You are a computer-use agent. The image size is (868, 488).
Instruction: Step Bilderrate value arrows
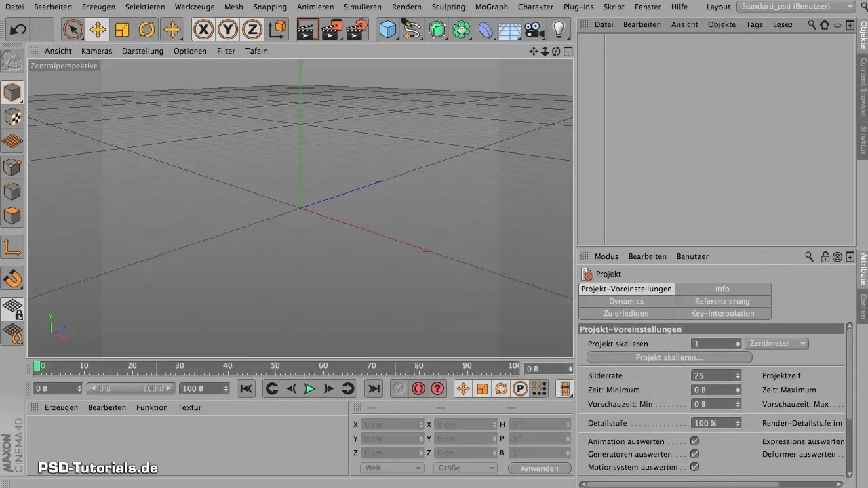pos(738,375)
